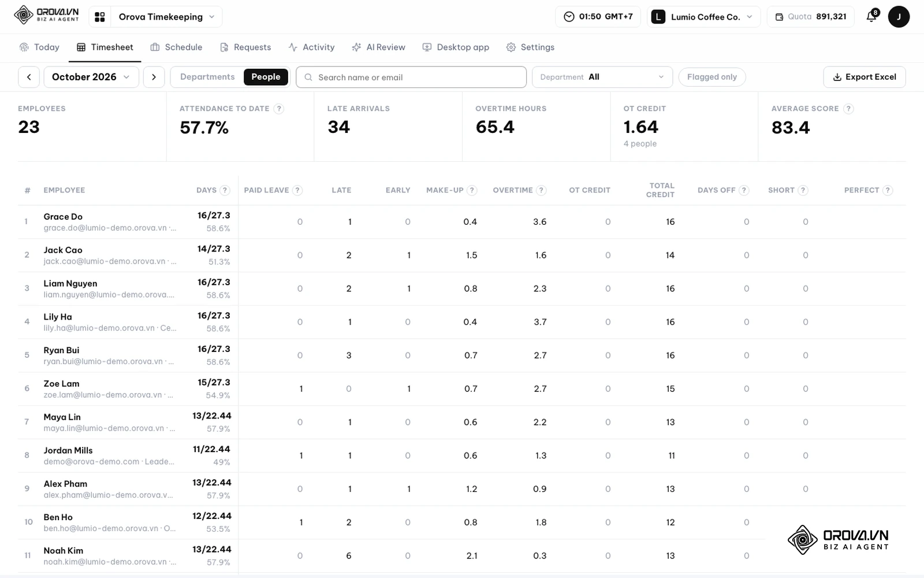Click the Orova.vn logo at top left
Image resolution: width=924 pixels, height=578 pixels.
point(47,16)
